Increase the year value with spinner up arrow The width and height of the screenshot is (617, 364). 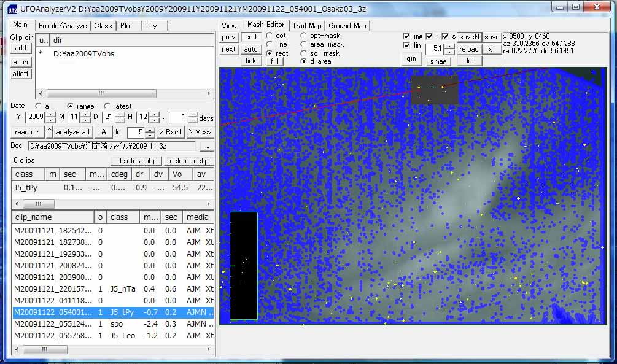51,115
